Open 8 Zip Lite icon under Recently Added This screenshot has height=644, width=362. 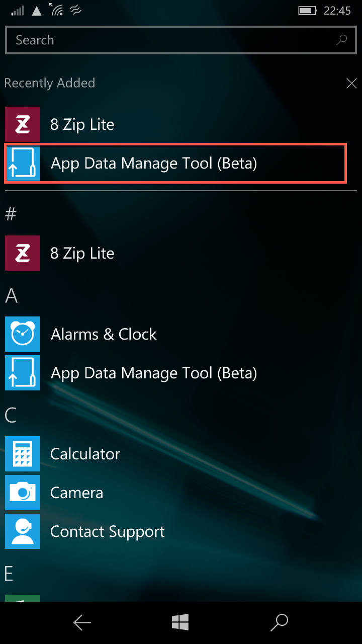coord(23,124)
